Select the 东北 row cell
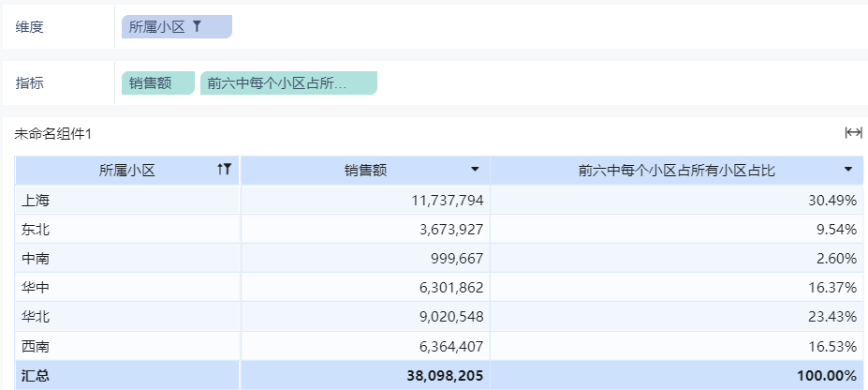868x390 pixels. [36, 229]
